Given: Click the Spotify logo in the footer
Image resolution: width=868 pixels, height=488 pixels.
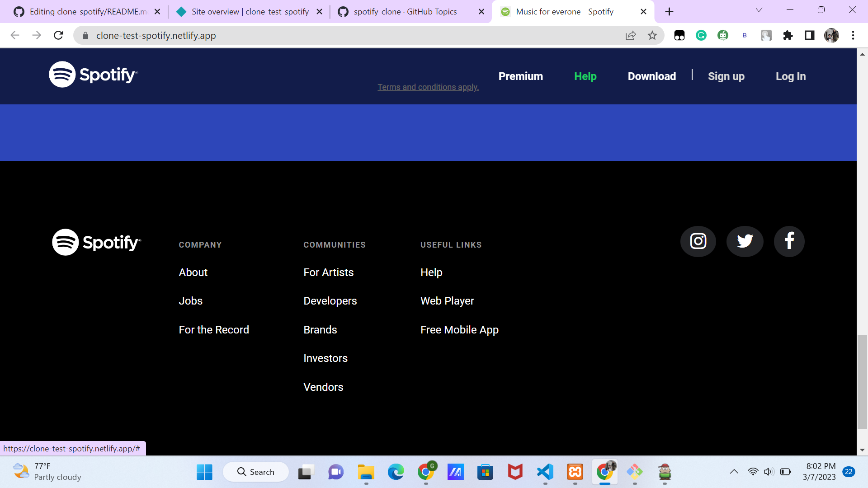Looking at the screenshot, I should coord(96,242).
